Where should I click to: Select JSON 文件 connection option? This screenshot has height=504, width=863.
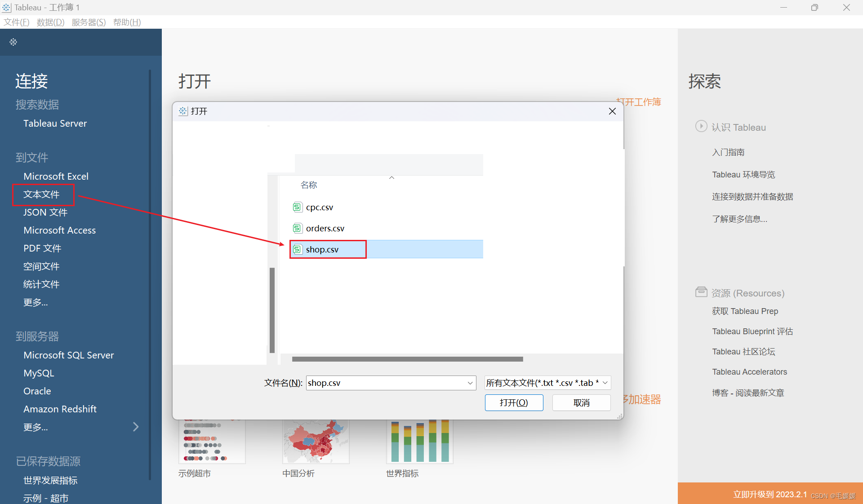point(45,212)
